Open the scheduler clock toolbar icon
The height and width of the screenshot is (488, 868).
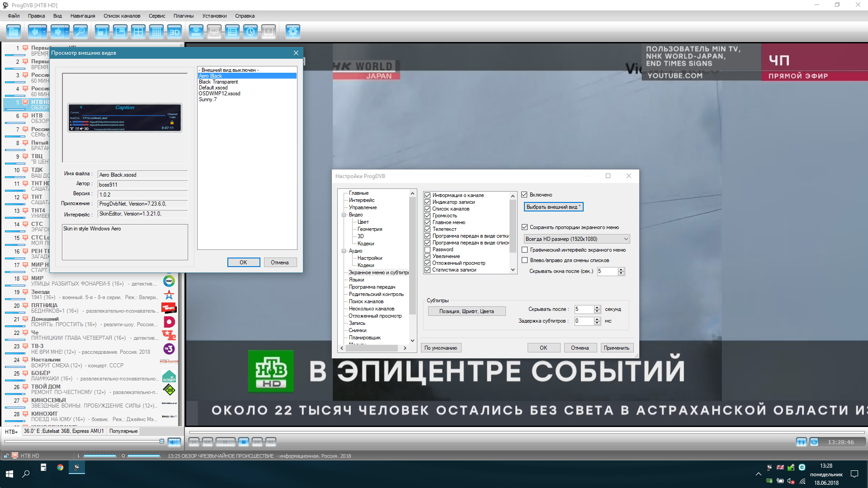pyautogui.click(x=250, y=32)
